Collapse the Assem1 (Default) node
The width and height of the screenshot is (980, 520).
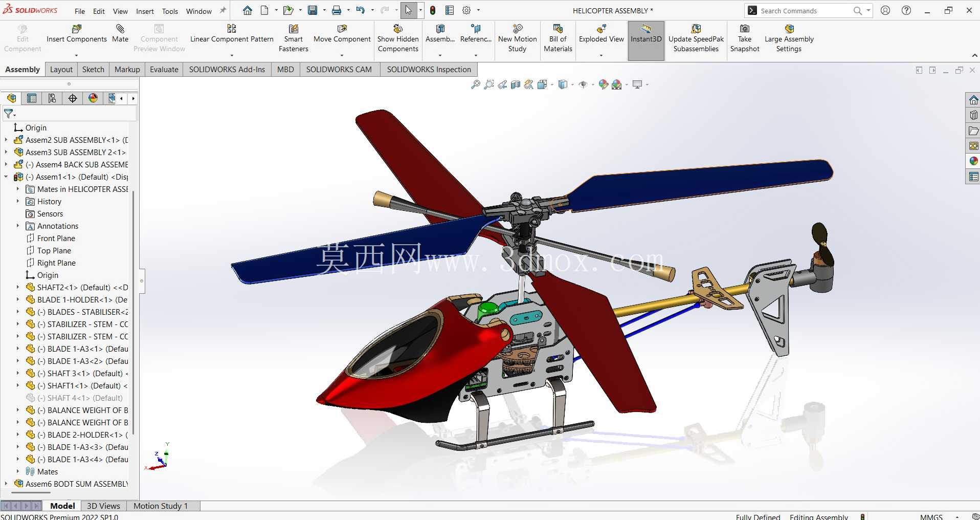coord(6,177)
